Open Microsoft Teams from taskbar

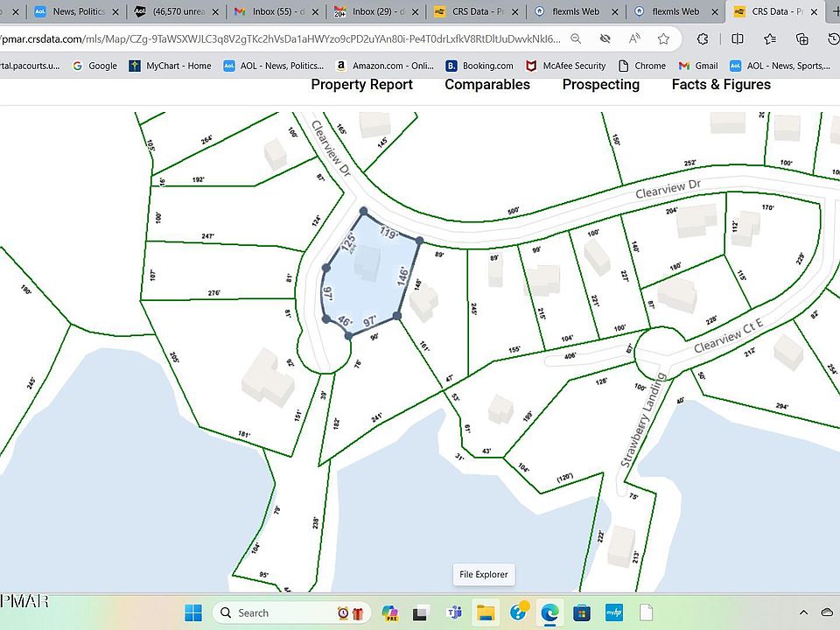tap(454, 612)
